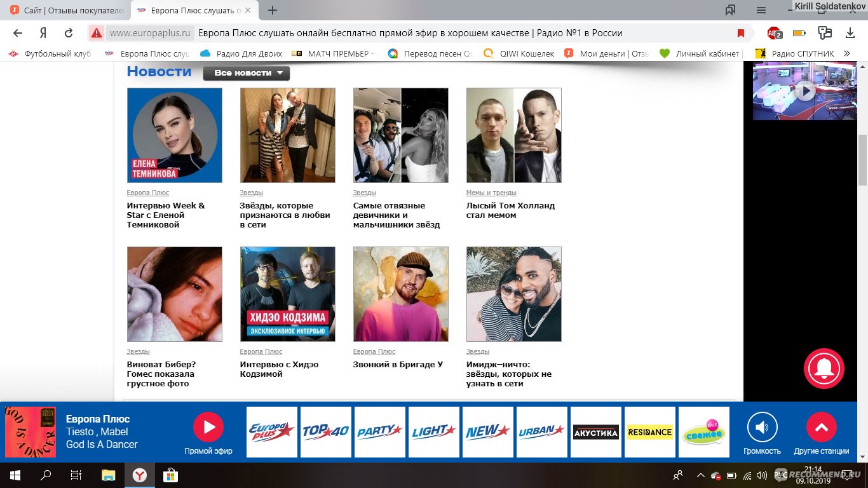Go back with browser back arrow
The height and width of the screenshot is (488, 868).
pyautogui.click(x=18, y=33)
